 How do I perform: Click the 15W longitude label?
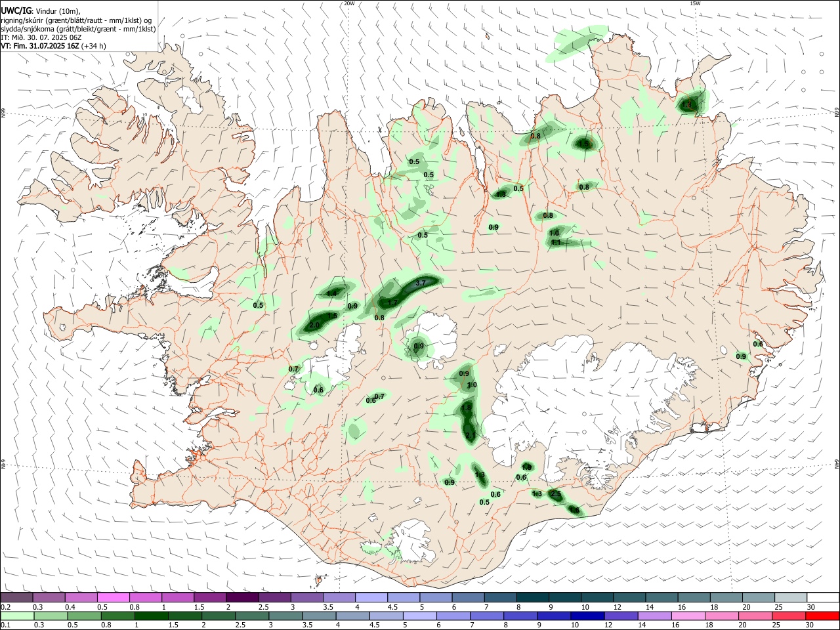[695, 3]
